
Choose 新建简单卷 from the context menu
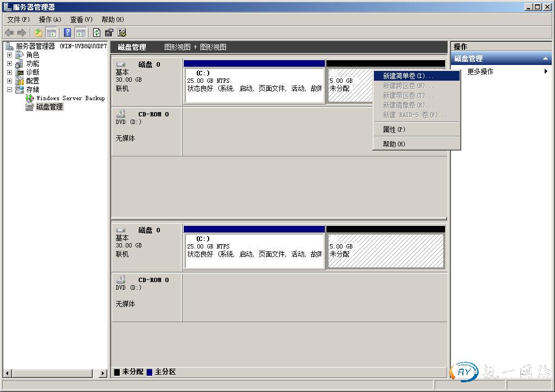[x=408, y=76]
